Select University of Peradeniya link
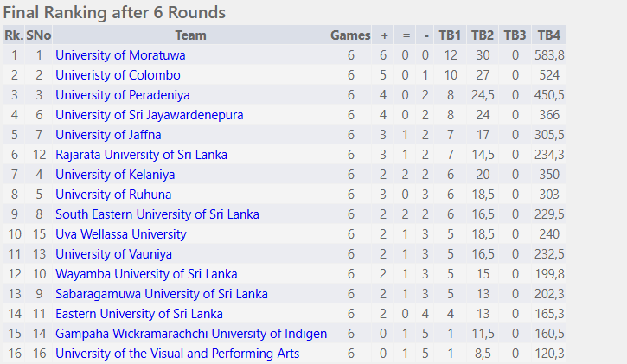 122,95
